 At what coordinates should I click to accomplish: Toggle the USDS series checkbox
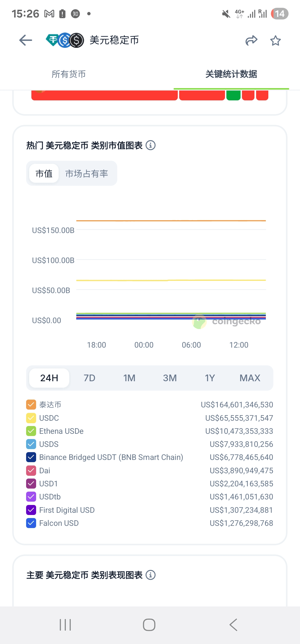point(31,444)
